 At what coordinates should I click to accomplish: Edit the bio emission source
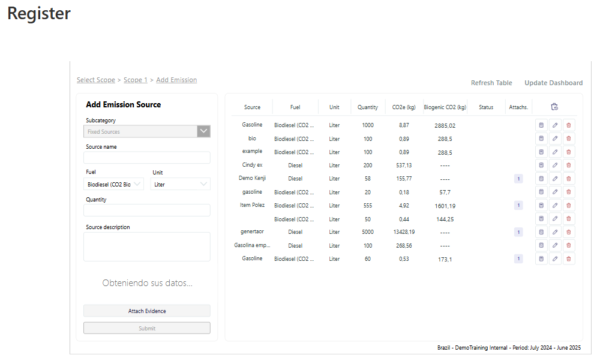point(555,139)
